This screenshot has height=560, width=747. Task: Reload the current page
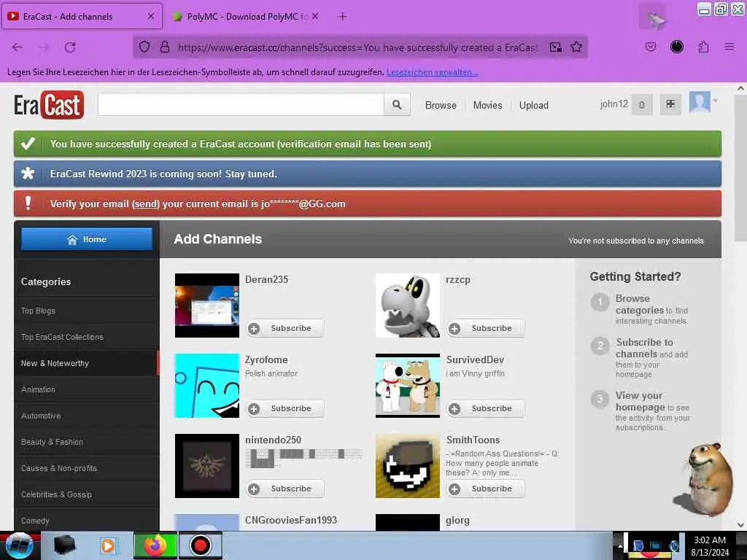pyautogui.click(x=70, y=47)
